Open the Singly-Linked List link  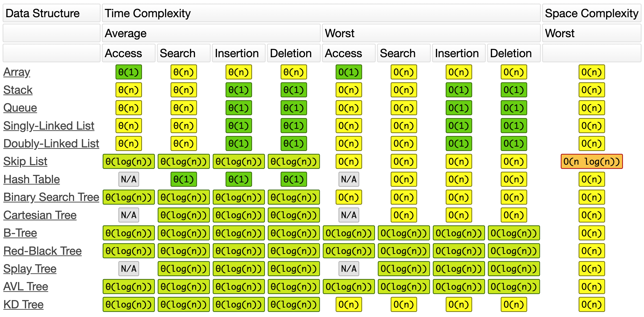[x=49, y=126]
